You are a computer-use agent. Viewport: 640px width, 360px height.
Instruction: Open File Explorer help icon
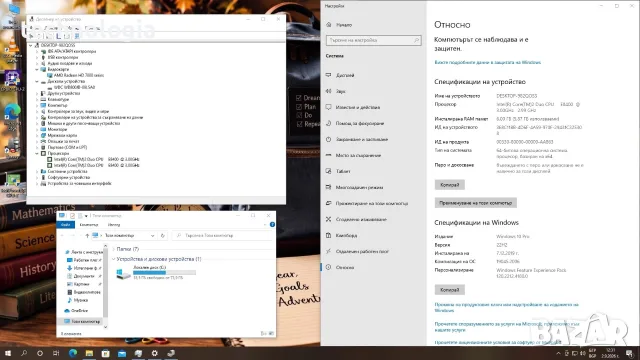[272, 224]
